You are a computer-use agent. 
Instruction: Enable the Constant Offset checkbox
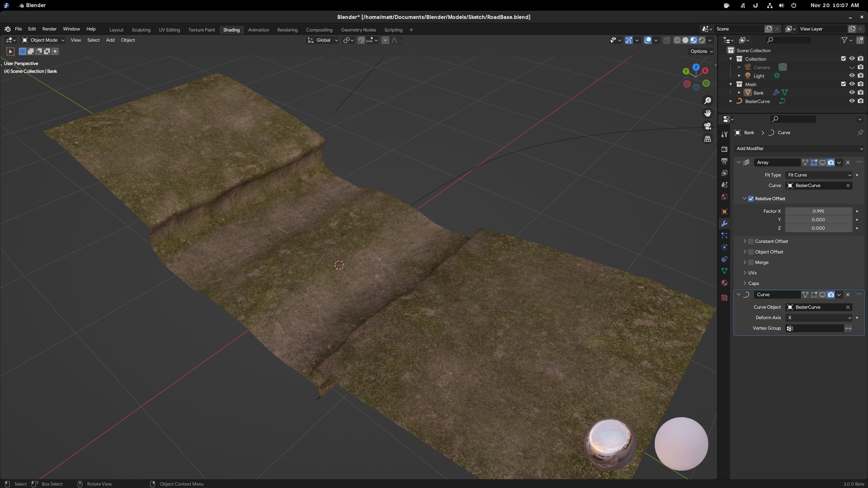pos(751,241)
